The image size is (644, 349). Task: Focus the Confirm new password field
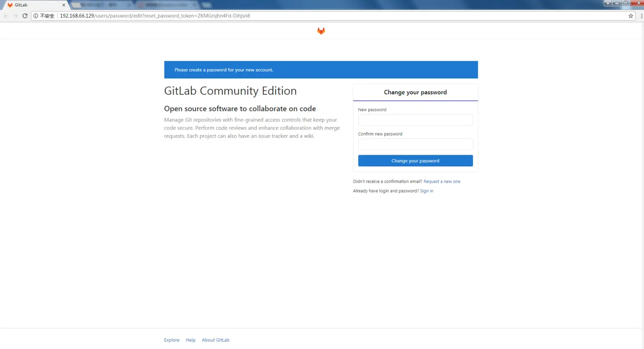point(415,144)
